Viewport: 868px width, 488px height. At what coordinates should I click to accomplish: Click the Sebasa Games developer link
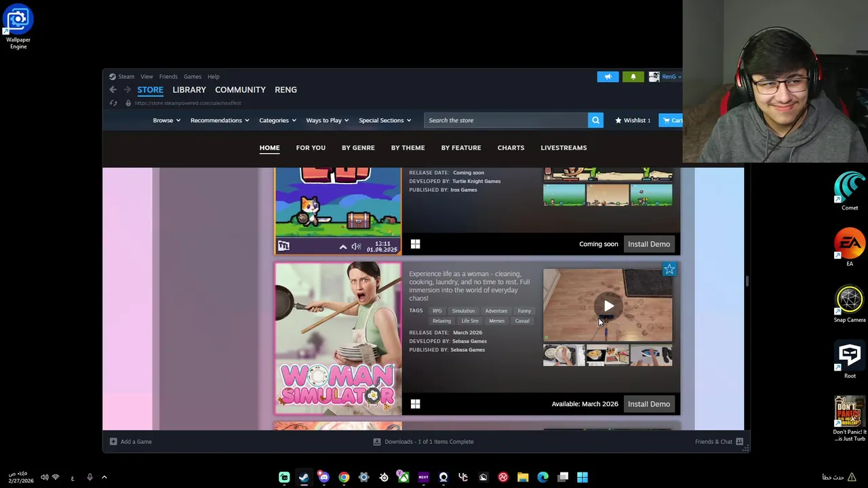pos(469,341)
